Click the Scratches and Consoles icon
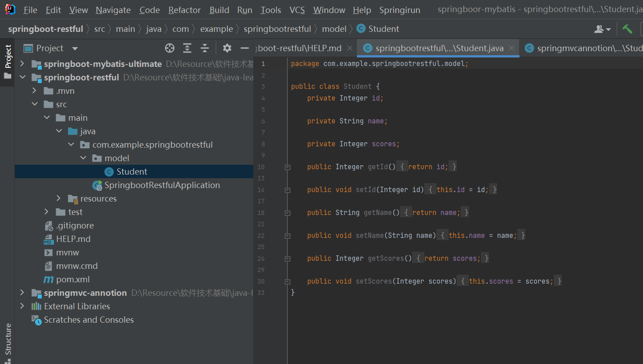Screen dimensions: 643x364 (x=36, y=320)
